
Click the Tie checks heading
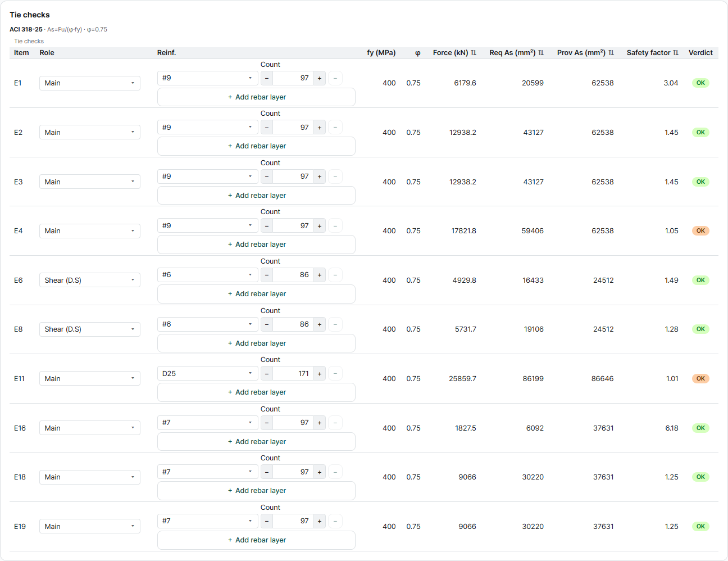30,15
